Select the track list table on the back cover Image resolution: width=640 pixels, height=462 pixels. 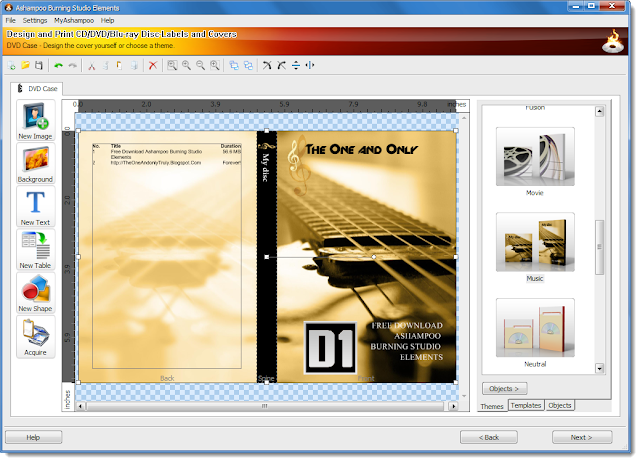(167, 255)
